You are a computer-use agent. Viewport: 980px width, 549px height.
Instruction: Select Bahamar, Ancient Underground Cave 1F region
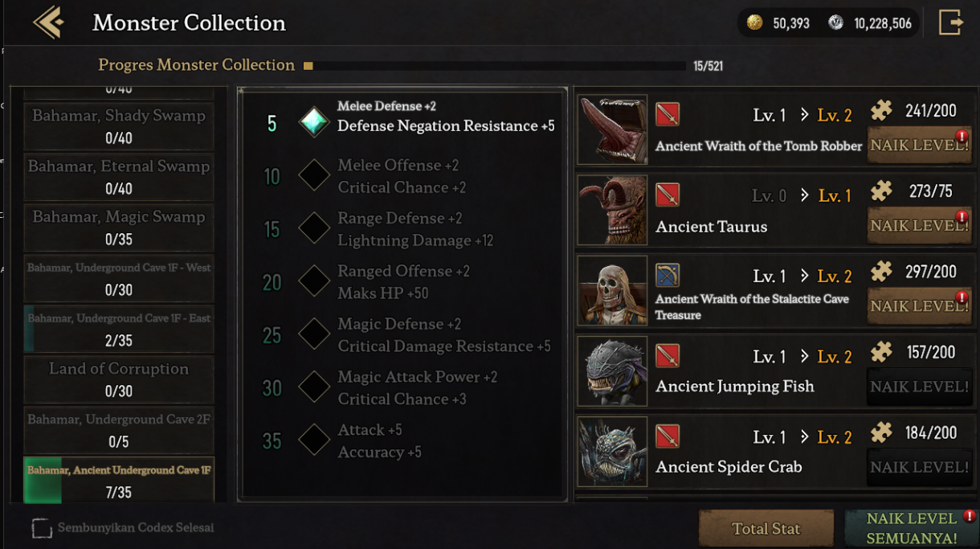tap(119, 480)
